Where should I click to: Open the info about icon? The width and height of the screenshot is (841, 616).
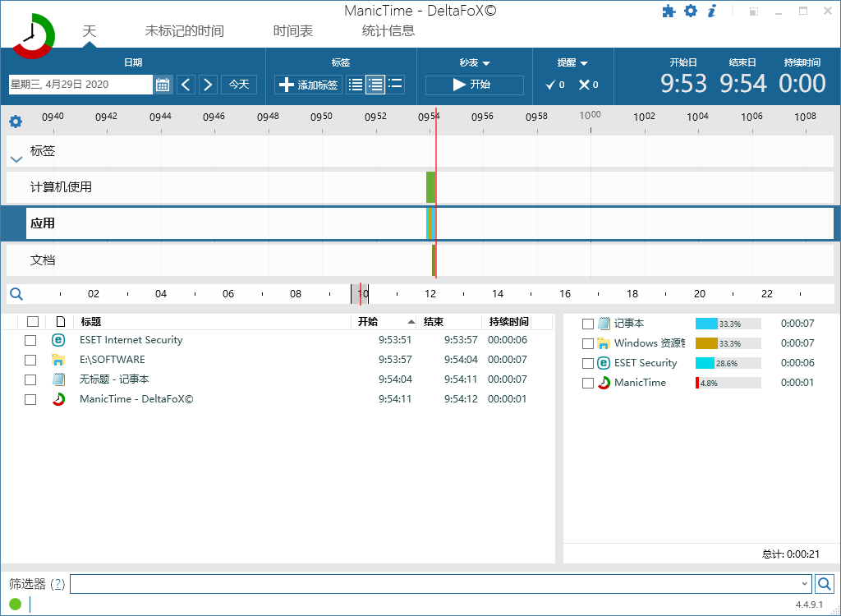[x=712, y=11]
